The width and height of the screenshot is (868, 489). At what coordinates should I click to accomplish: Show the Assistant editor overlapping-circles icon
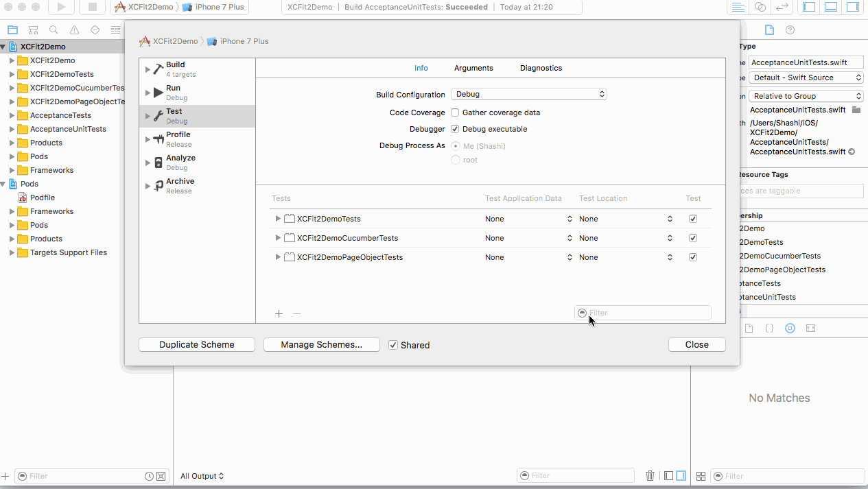pos(760,8)
